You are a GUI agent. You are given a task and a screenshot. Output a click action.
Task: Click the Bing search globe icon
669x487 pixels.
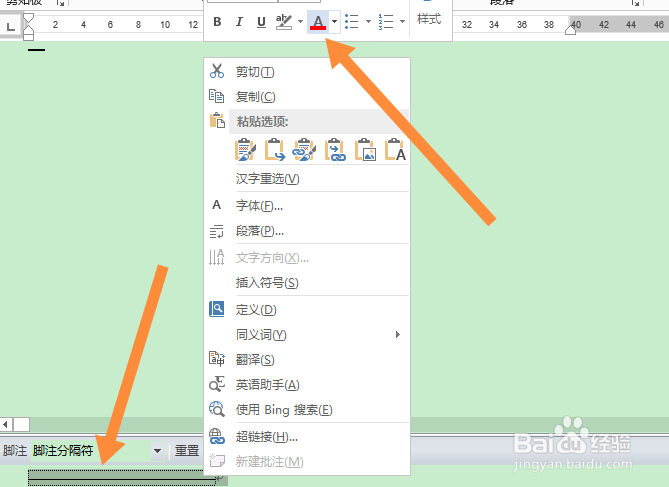pyautogui.click(x=216, y=409)
